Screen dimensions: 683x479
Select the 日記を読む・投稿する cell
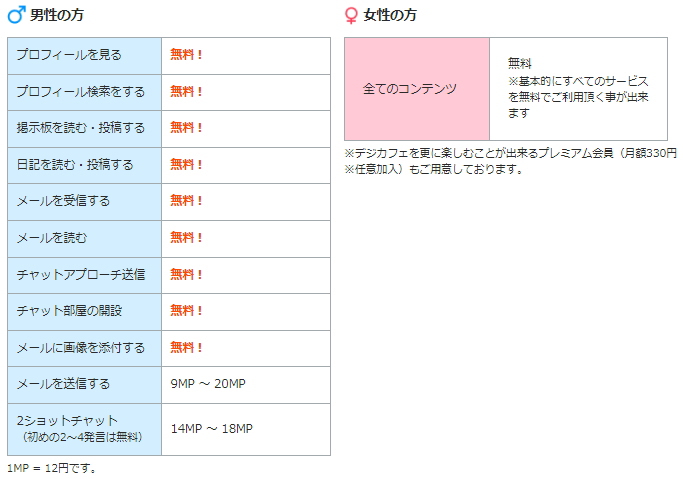(85, 165)
